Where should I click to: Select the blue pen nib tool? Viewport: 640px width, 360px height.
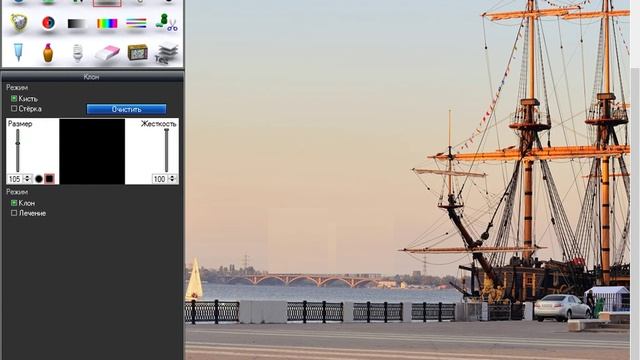[x=18, y=52]
